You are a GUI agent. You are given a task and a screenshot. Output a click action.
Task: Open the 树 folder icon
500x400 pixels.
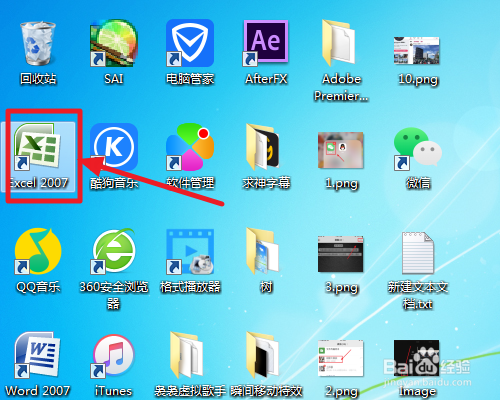[x=262, y=251]
